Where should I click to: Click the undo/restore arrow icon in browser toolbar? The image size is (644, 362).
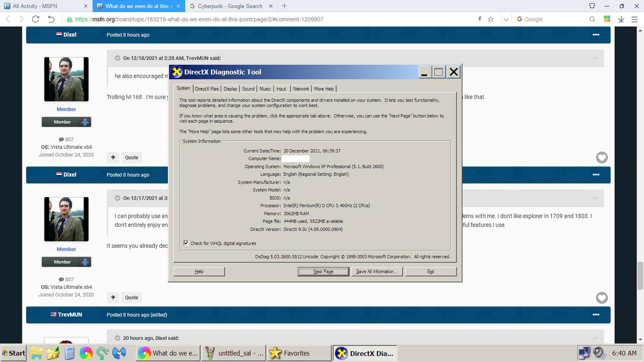51,19
